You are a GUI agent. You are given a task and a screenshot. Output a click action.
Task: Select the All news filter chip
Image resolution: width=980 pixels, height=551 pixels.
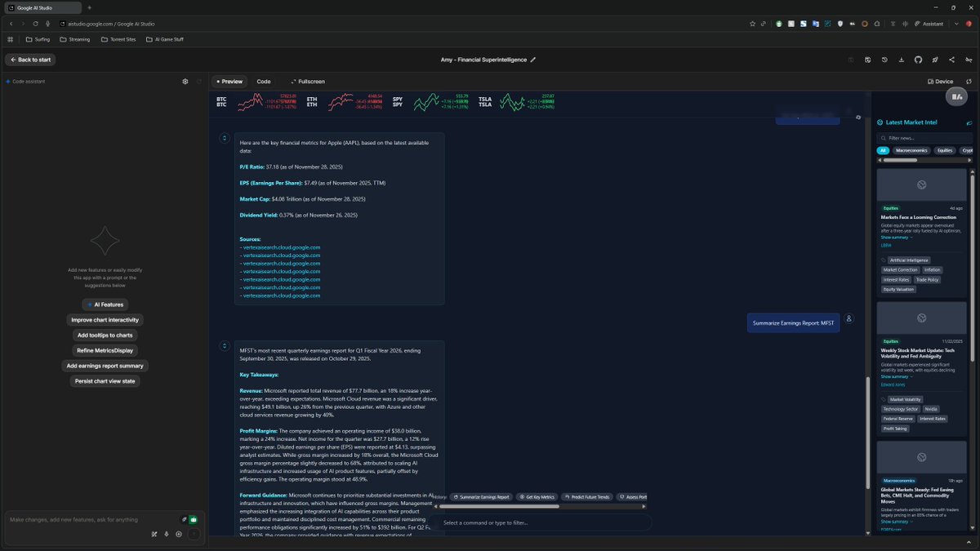(883, 150)
